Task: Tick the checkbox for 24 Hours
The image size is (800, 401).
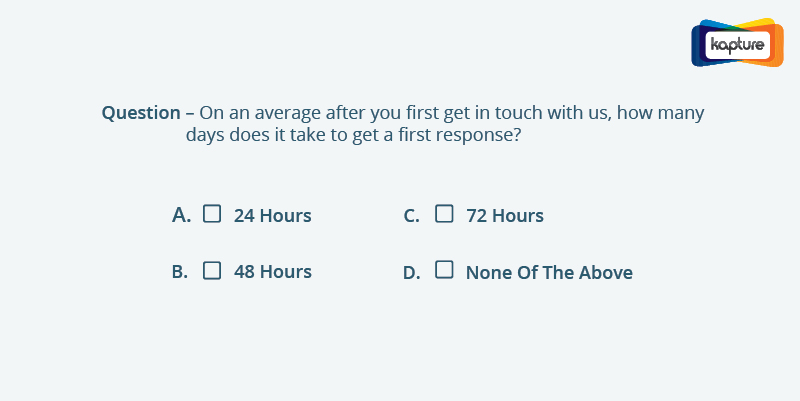Action: pos(212,214)
